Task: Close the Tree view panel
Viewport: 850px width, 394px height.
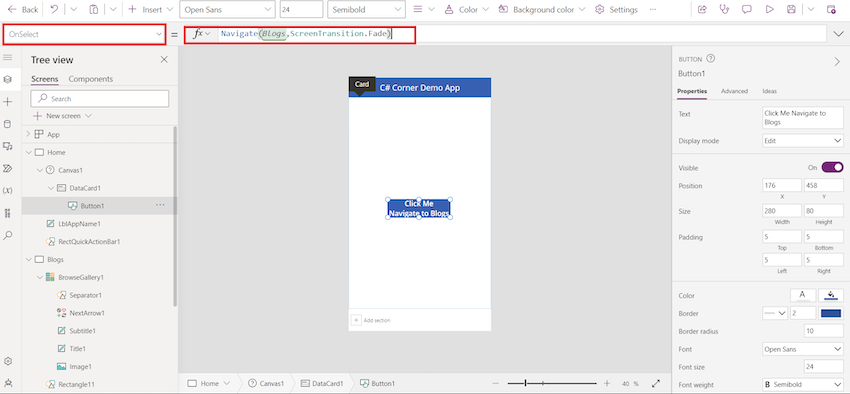Action: pyautogui.click(x=164, y=60)
